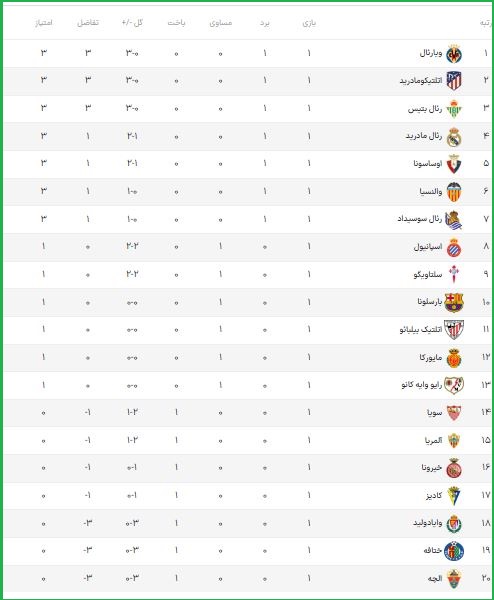Image resolution: width=494 pixels, height=600 pixels.
Task: Open the بارسلونا team name link
Action: pos(430,302)
